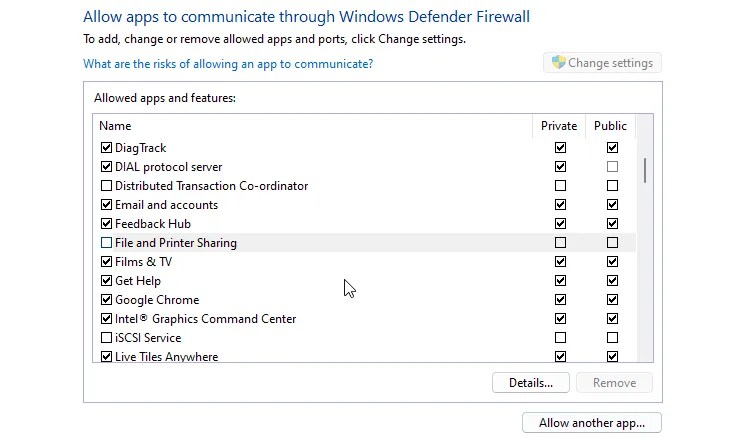Click the shield icon on Change settings
This screenshot has height=440, width=750.
tap(558, 63)
